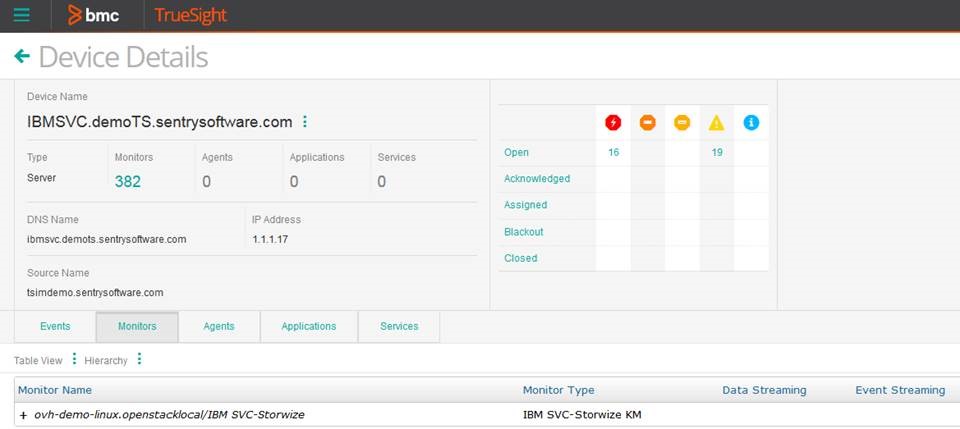
Task: Open Table View options menu
Action: coord(74,359)
